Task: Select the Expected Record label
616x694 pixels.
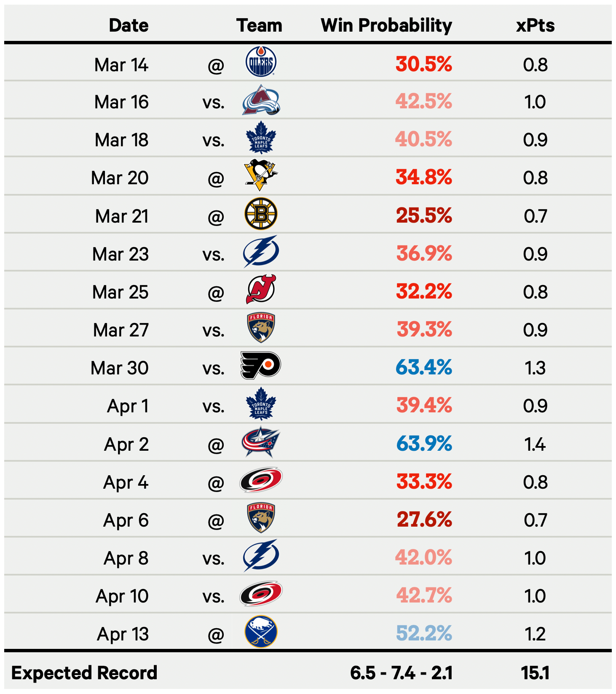Action: tap(84, 672)
